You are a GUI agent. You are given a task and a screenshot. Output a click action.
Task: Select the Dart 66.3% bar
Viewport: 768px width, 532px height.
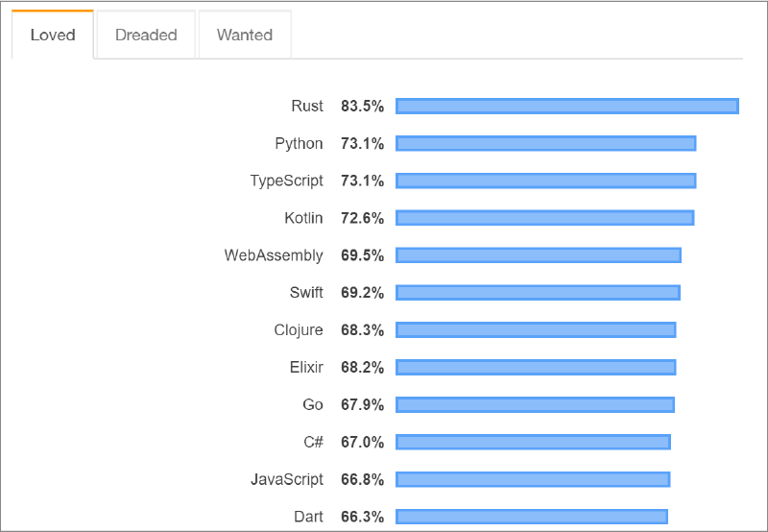531,517
